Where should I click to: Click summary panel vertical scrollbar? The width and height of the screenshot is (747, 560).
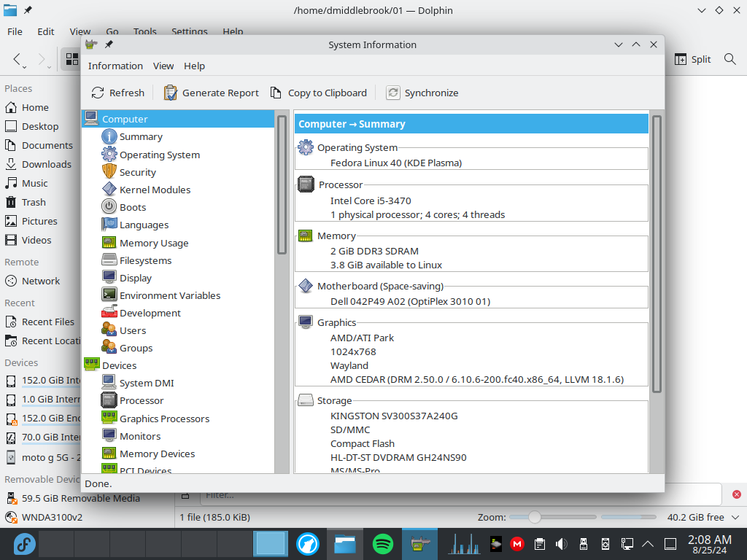657,254
